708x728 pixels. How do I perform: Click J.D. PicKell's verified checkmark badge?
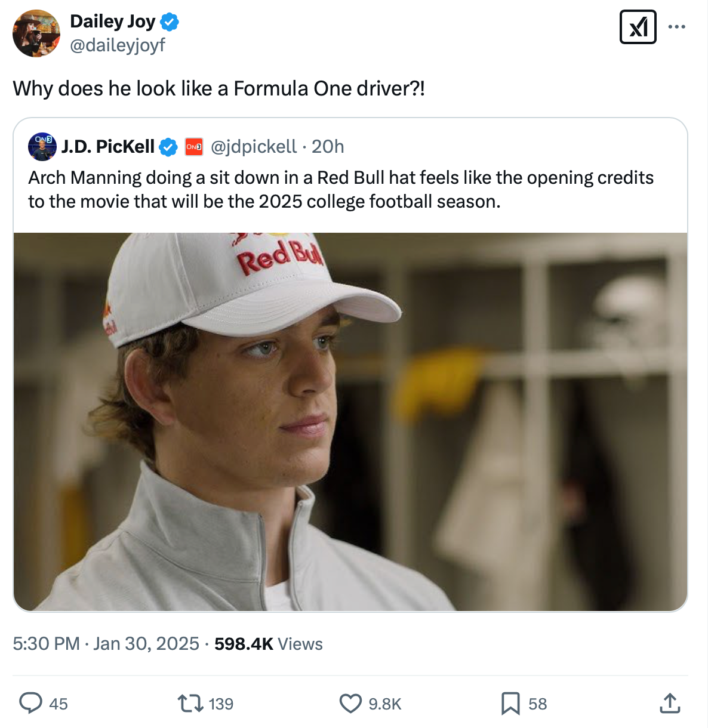click(169, 147)
